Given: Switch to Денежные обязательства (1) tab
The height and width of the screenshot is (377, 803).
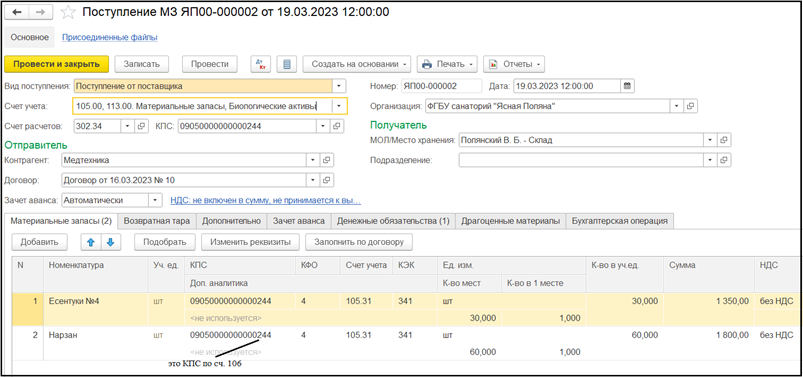Looking at the screenshot, I should click(393, 221).
